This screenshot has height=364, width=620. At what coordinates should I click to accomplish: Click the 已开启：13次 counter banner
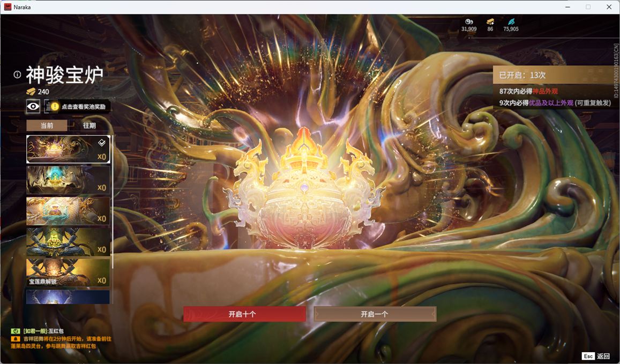(556, 75)
